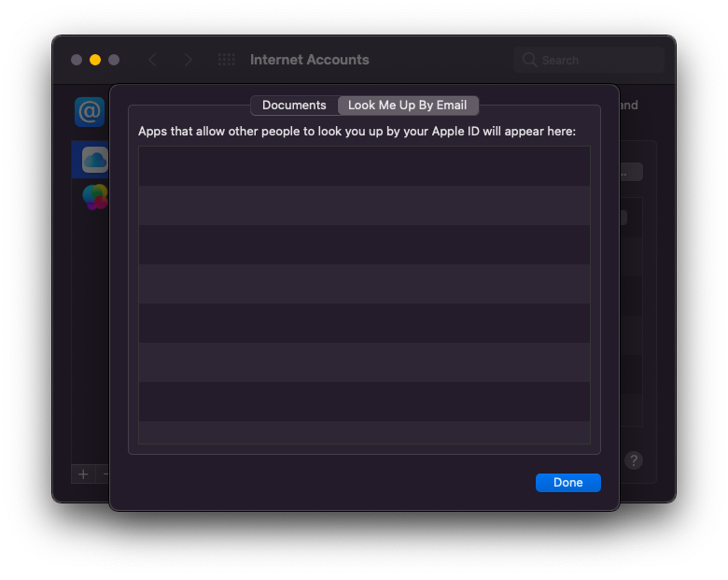
Task: Select the Game Center account icon
Action: click(94, 197)
